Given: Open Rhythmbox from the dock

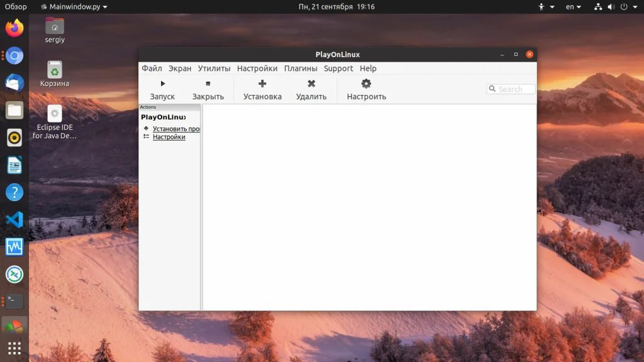Looking at the screenshot, I should (x=14, y=138).
